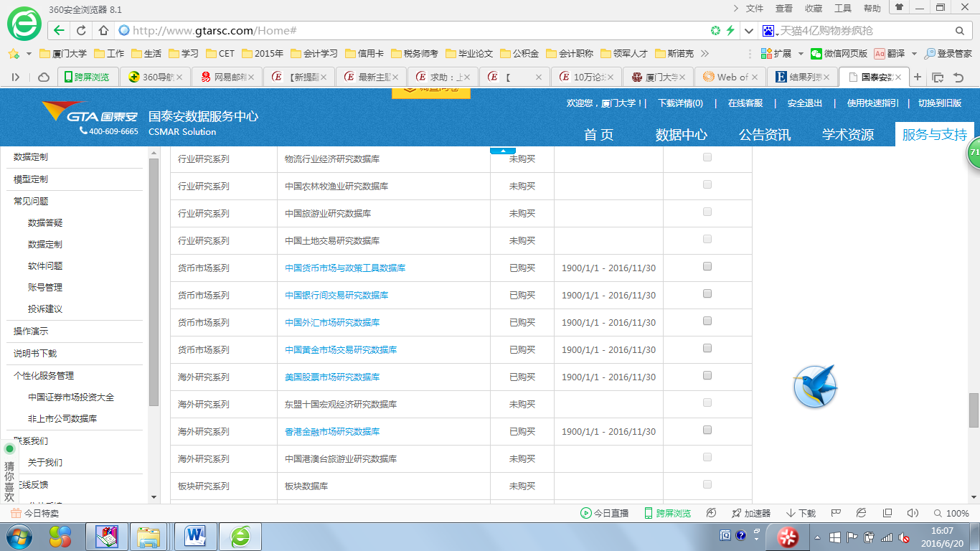Open the dropdown arrow next to 翻译
This screenshot has height=551, width=980.
click(x=914, y=54)
